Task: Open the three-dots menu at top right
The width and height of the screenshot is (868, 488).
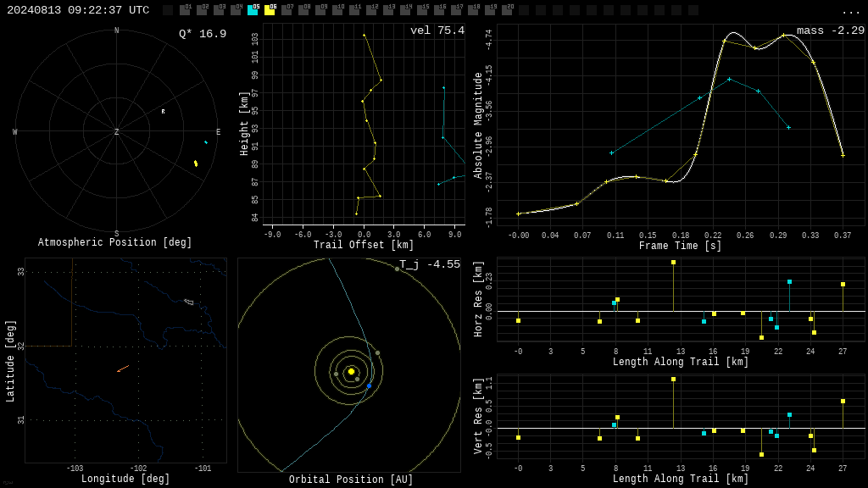Action: tap(850, 12)
